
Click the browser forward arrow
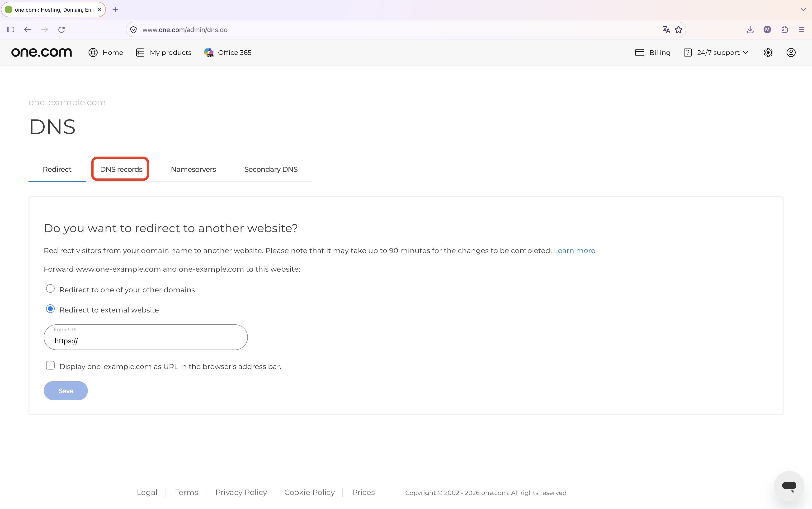click(x=44, y=30)
